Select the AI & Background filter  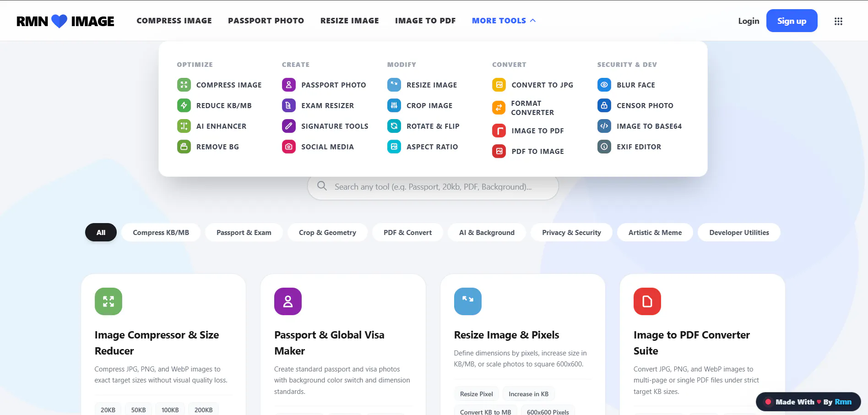tap(487, 232)
